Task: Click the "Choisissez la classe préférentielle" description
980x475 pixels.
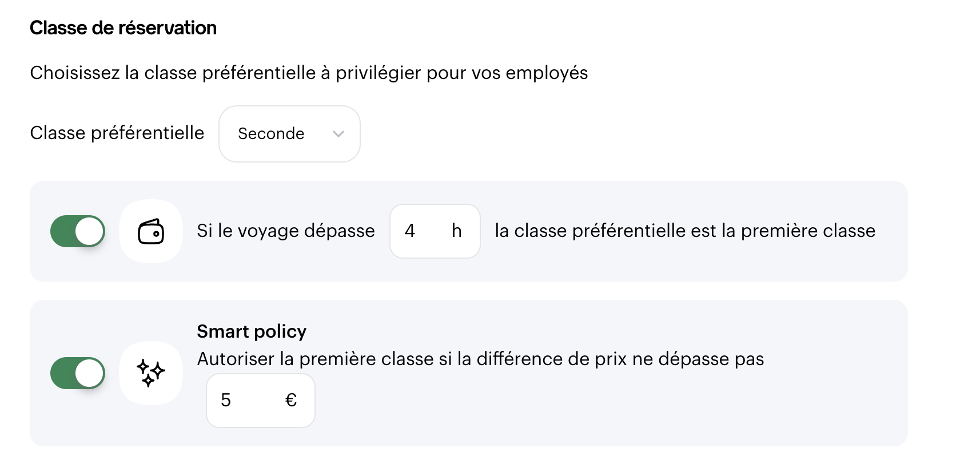Action: [x=309, y=73]
